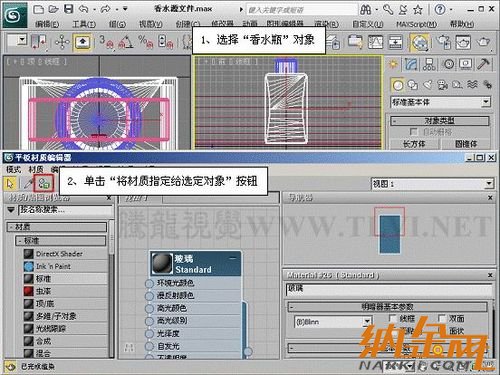Open the 帮助(H) menu
The height and width of the screenshot is (375, 500).
pos(462,24)
